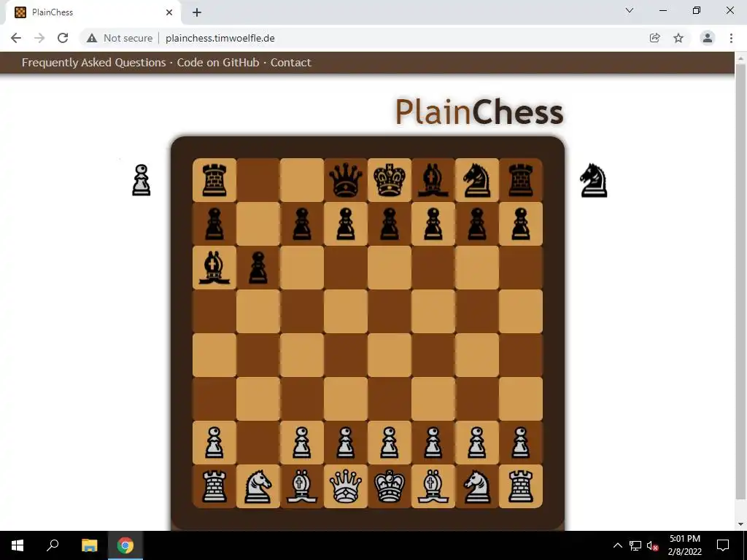
Task: Close the PlainChess tab
Action: pos(169,12)
